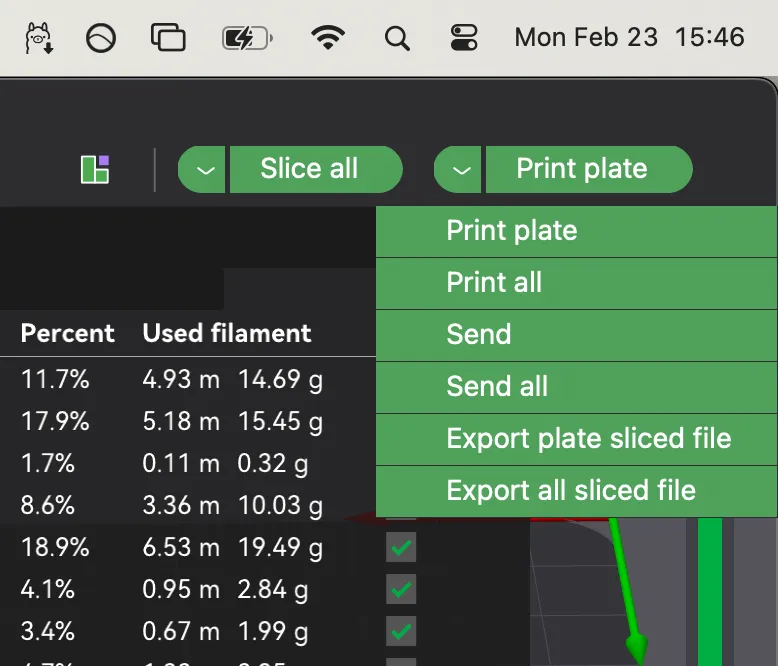Screen dimensions: 778x666
Task: Click the 6.53 m filament length
Action: (x=181, y=547)
